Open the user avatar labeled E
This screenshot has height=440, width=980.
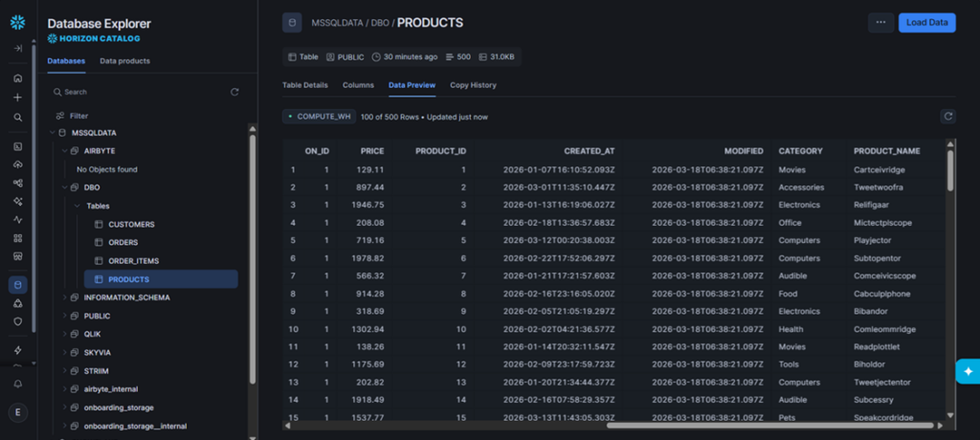pos(17,412)
